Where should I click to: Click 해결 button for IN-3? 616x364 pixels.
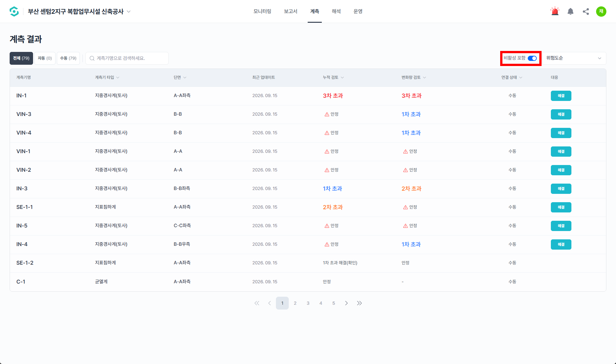coord(561,189)
